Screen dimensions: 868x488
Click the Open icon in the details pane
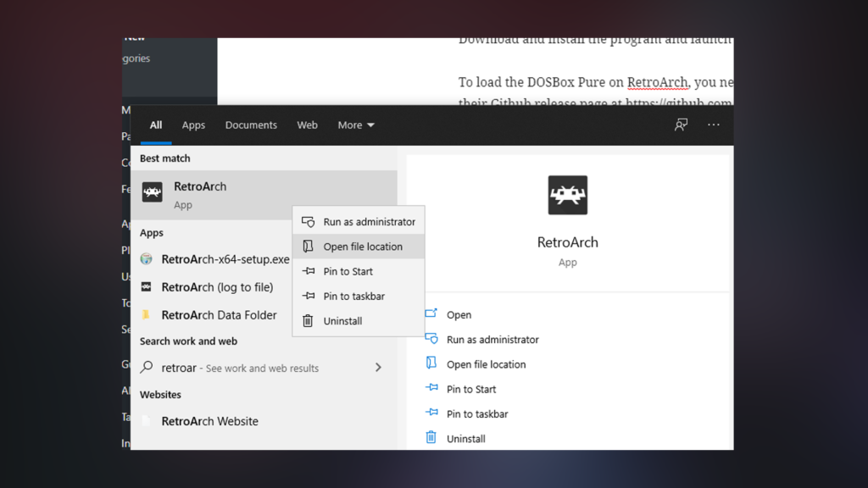click(431, 313)
